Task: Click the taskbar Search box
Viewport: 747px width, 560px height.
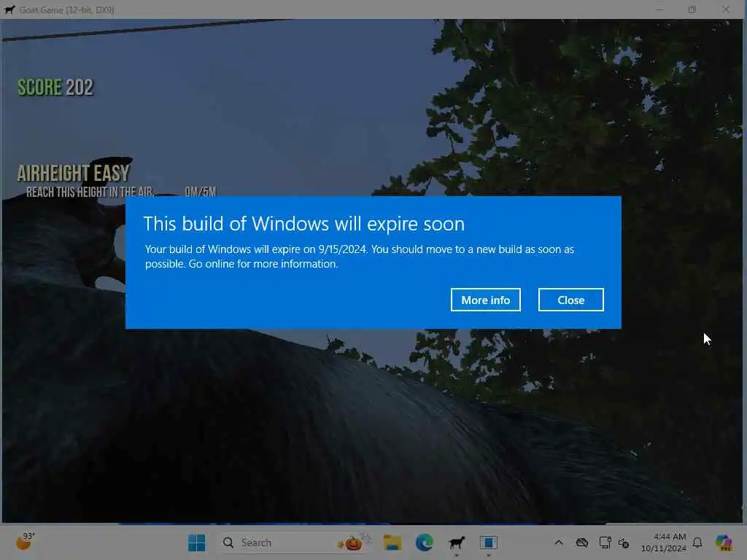Action: click(x=295, y=542)
